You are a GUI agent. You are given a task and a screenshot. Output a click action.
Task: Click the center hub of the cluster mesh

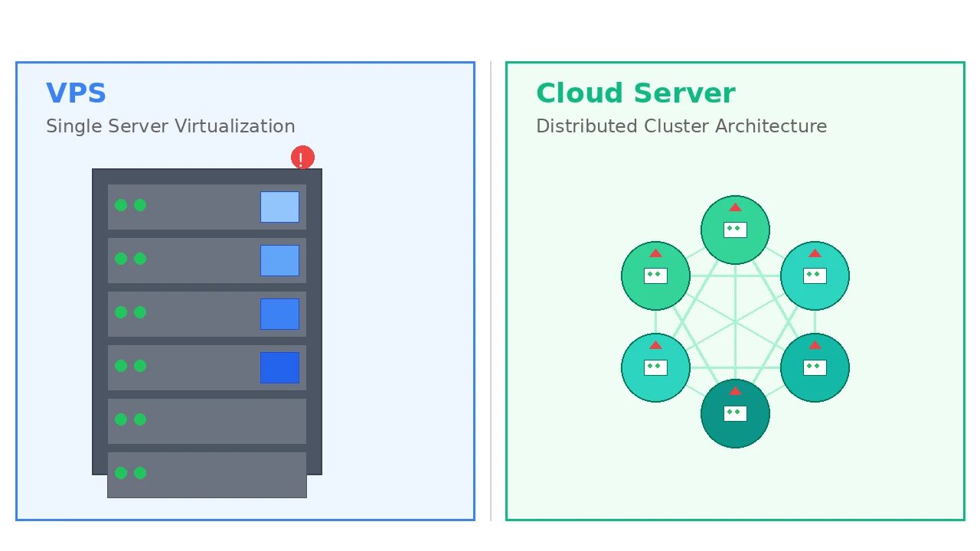pos(735,321)
